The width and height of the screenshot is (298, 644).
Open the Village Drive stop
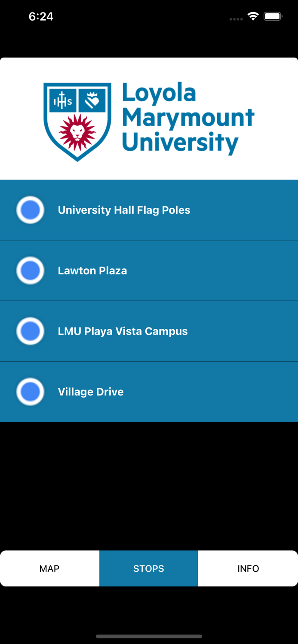pyautogui.click(x=149, y=392)
